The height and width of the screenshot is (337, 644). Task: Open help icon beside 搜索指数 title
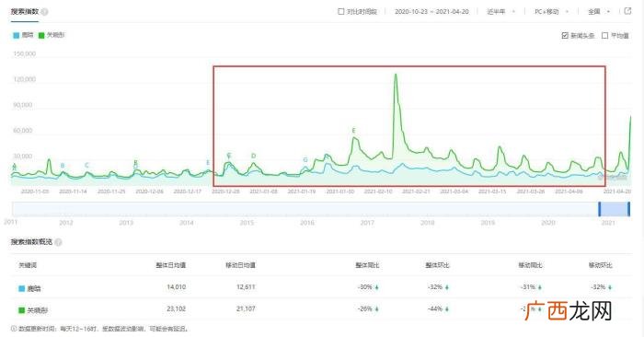[x=44, y=12]
